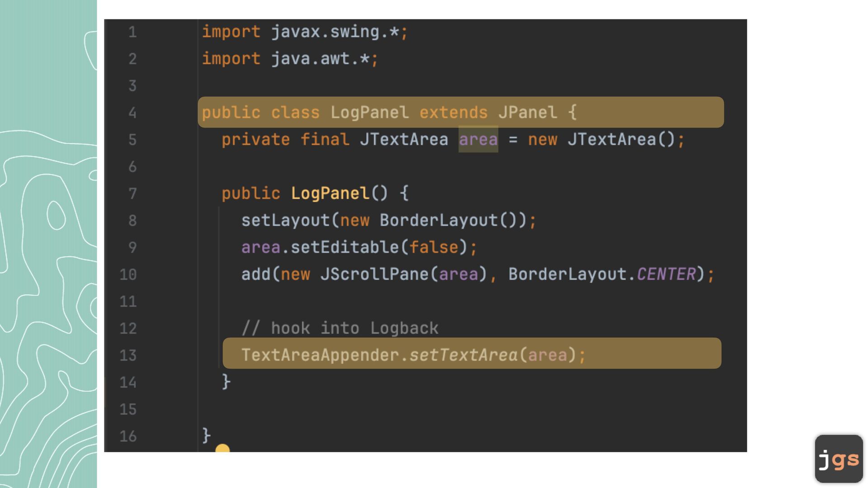Click line number 7 in the gutter
The width and height of the screenshot is (868, 488).
pyautogui.click(x=132, y=193)
